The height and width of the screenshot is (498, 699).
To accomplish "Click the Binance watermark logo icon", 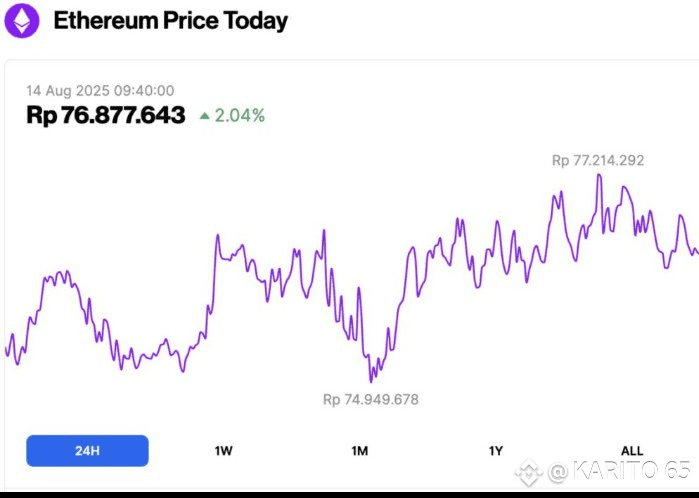I will tap(529, 472).
